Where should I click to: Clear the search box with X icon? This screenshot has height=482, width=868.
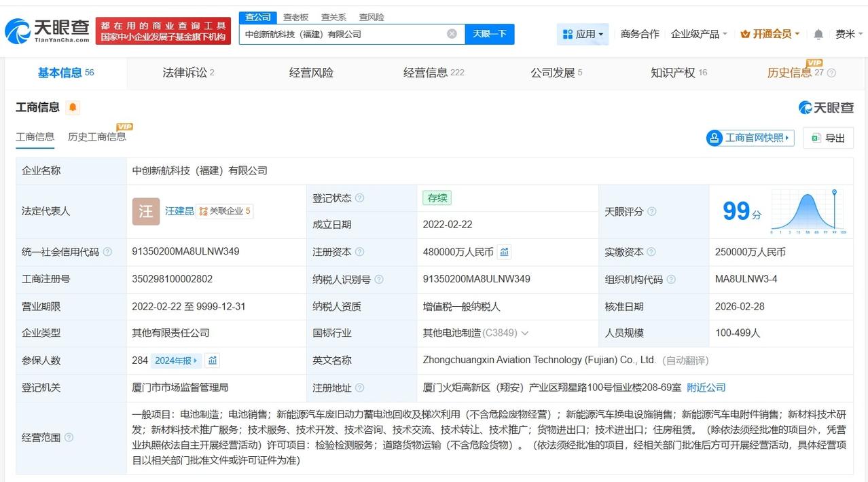click(452, 34)
